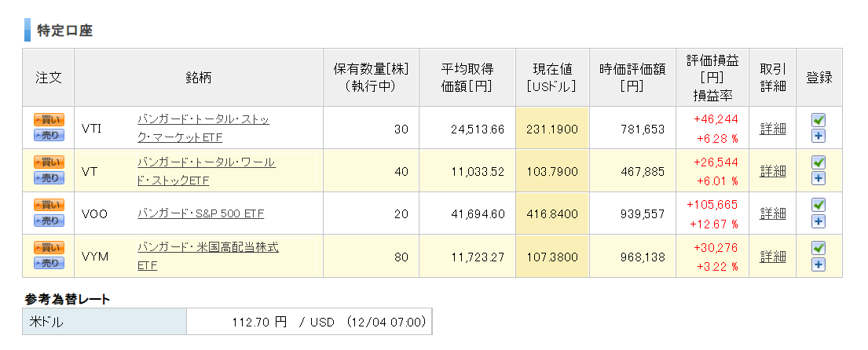Click the VT current price 103.7900 cell
Viewport: 868px width, 350px height.
tap(552, 171)
